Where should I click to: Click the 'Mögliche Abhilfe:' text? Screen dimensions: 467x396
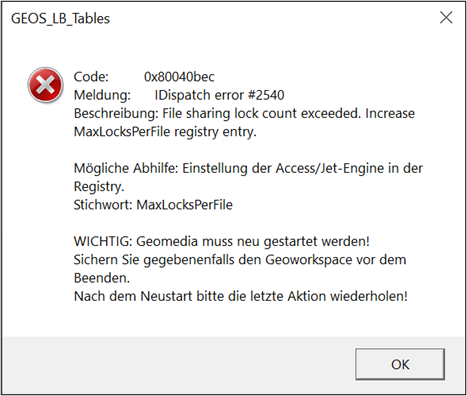click(126, 168)
